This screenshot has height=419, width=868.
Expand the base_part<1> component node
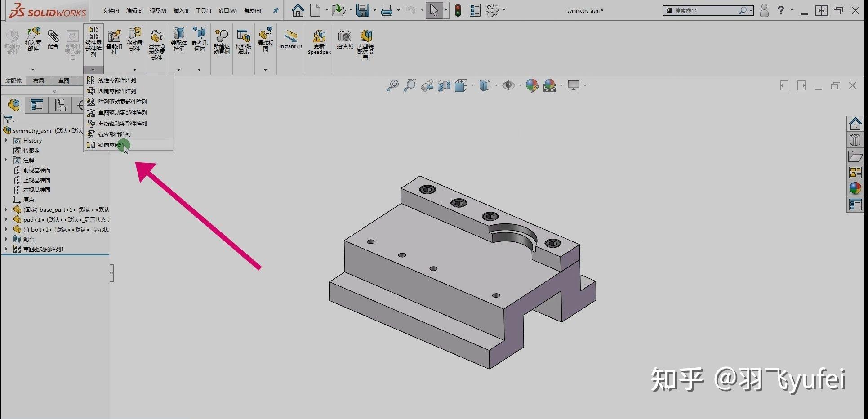tap(6, 209)
